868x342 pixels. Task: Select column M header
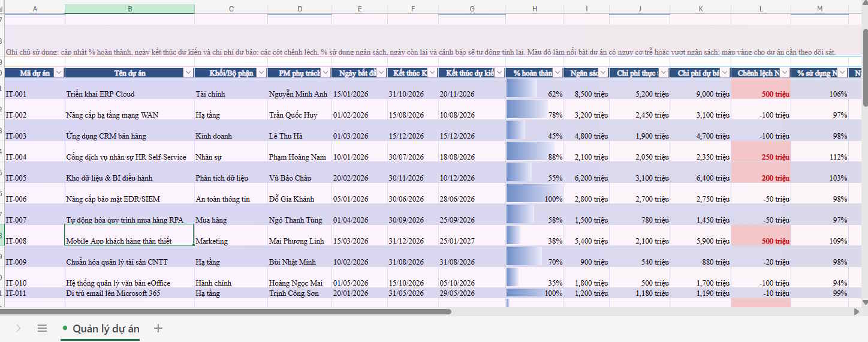pyautogui.click(x=820, y=9)
